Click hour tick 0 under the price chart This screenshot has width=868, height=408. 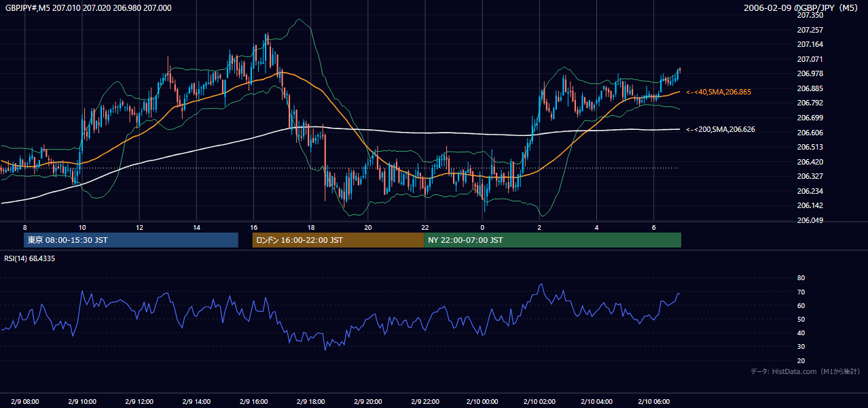point(482,227)
